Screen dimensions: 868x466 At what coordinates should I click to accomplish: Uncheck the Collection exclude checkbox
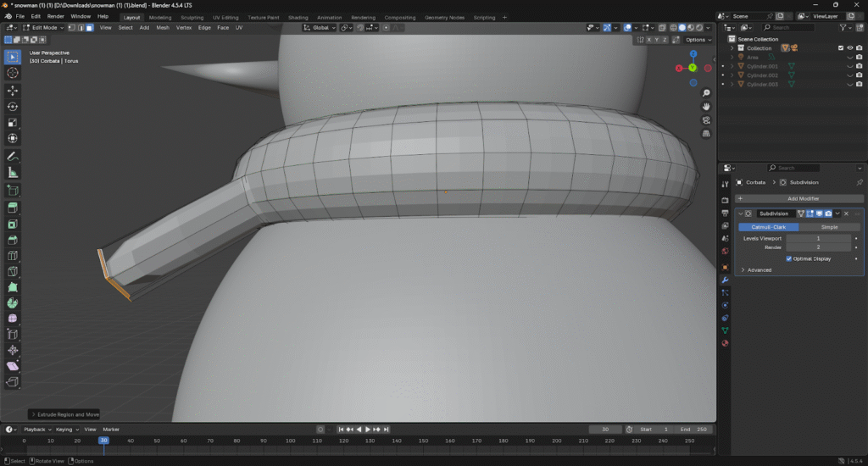tap(840, 48)
